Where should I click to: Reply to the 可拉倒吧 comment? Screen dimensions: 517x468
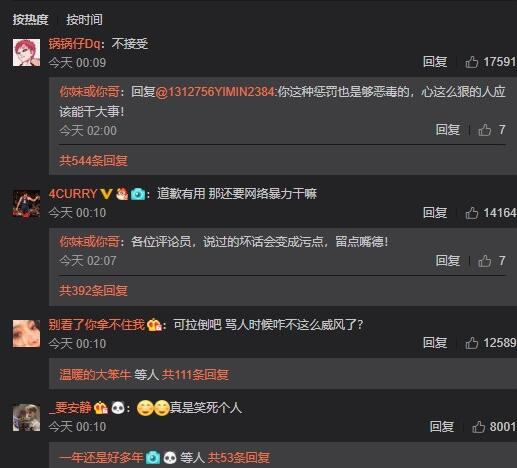435,343
